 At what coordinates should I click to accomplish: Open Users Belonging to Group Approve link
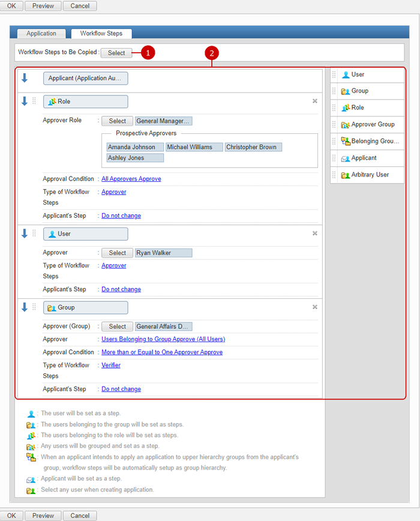pyautogui.click(x=163, y=339)
